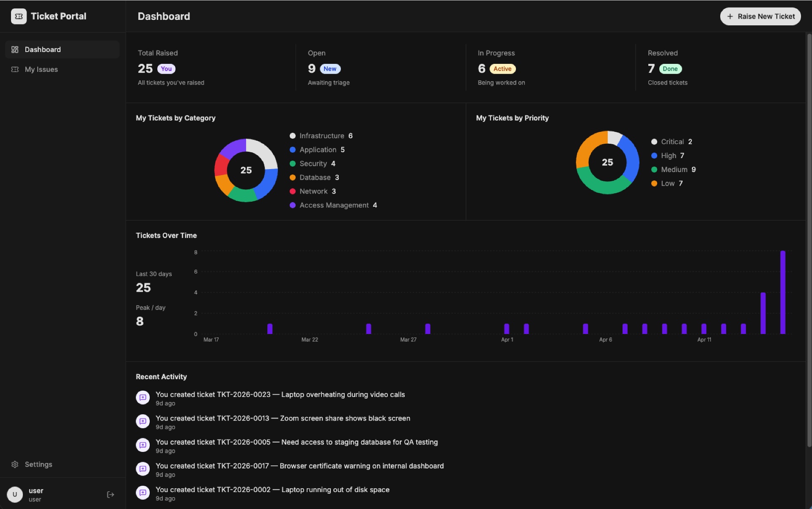Screen dimensions: 812x509
Task: Open the Medium priority legend entry
Action: coord(677,169)
